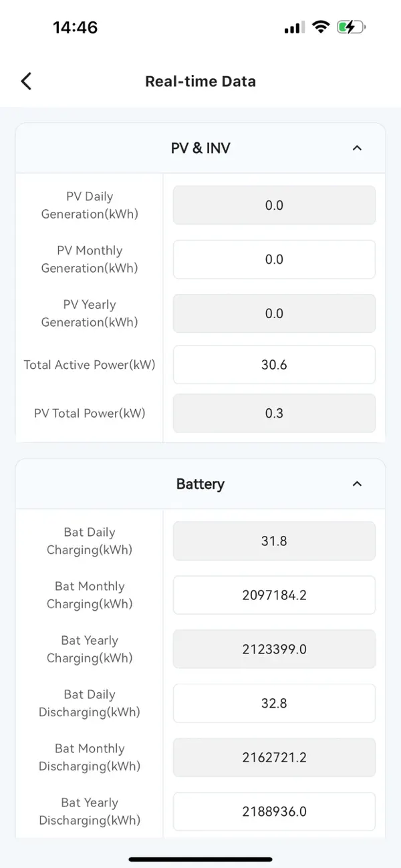Tap the PV Total Power grayed value 0.3

tap(274, 413)
